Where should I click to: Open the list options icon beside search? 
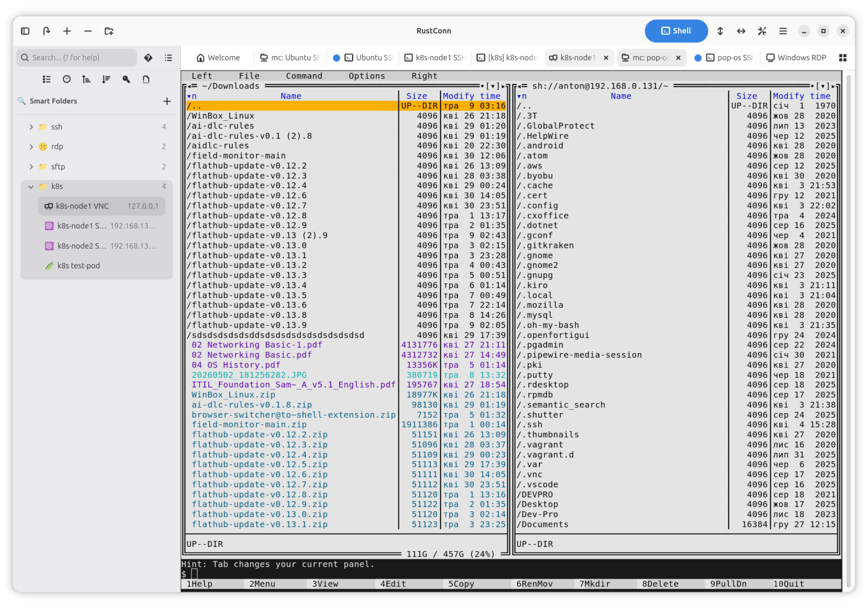168,58
